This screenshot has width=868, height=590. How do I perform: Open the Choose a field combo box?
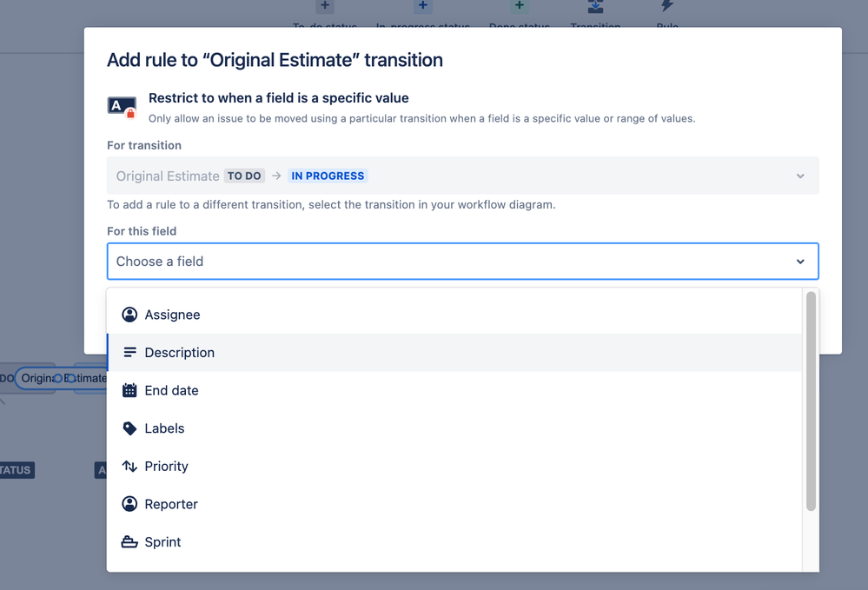pyautogui.click(x=463, y=262)
